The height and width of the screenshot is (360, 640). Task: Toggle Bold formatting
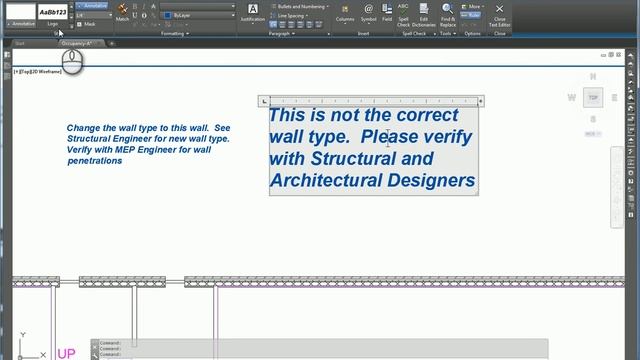pyautogui.click(x=135, y=7)
